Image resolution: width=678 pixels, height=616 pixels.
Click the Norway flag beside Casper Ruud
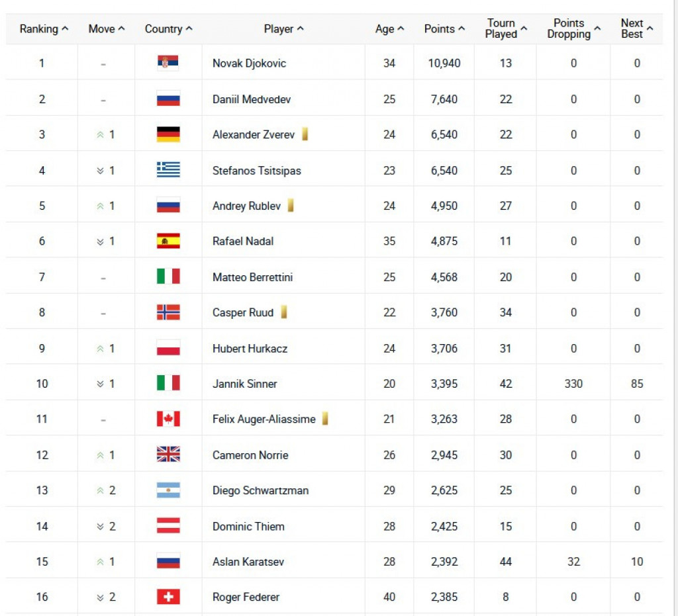168,313
